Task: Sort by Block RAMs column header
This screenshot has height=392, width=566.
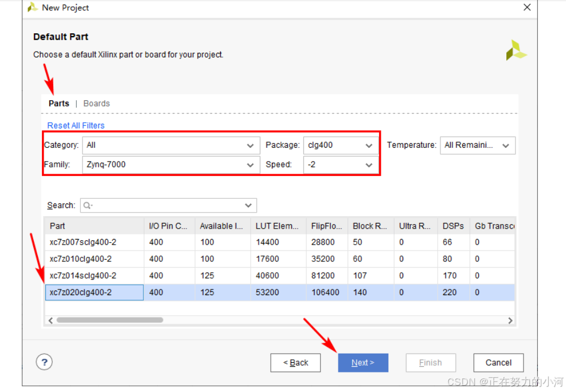Action: click(x=371, y=226)
